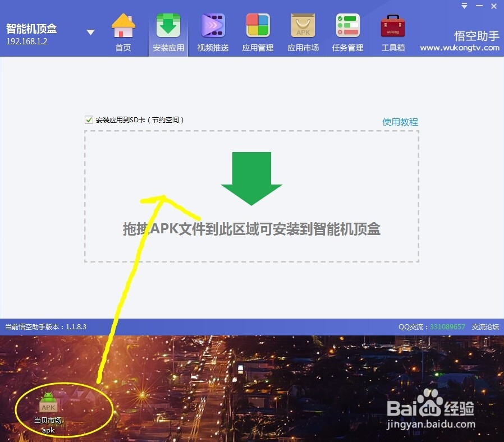Open 视频推送 video push icon
504x442 pixels.
(213, 26)
